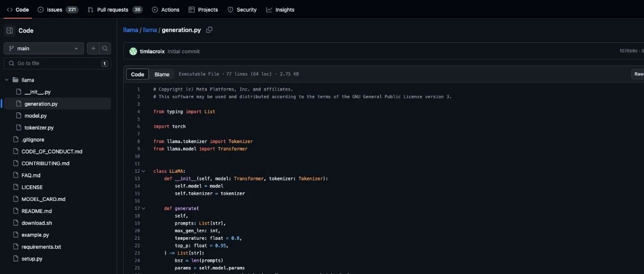Viewport: 644px width, 274px height.
Task: Collapse generate function at line 17
Action: pyautogui.click(x=143, y=209)
